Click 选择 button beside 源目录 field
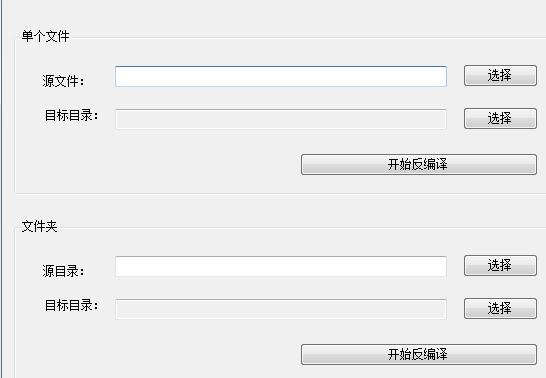 (500, 265)
